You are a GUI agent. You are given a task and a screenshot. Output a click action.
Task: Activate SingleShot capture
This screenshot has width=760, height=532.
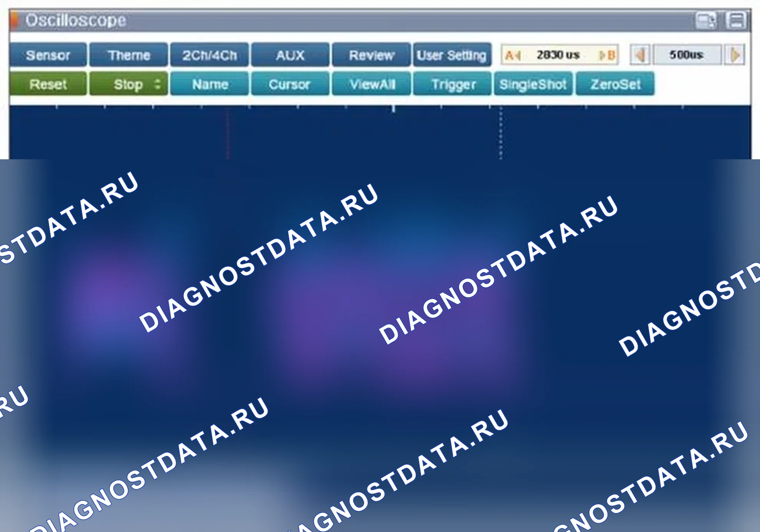point(533,84)
